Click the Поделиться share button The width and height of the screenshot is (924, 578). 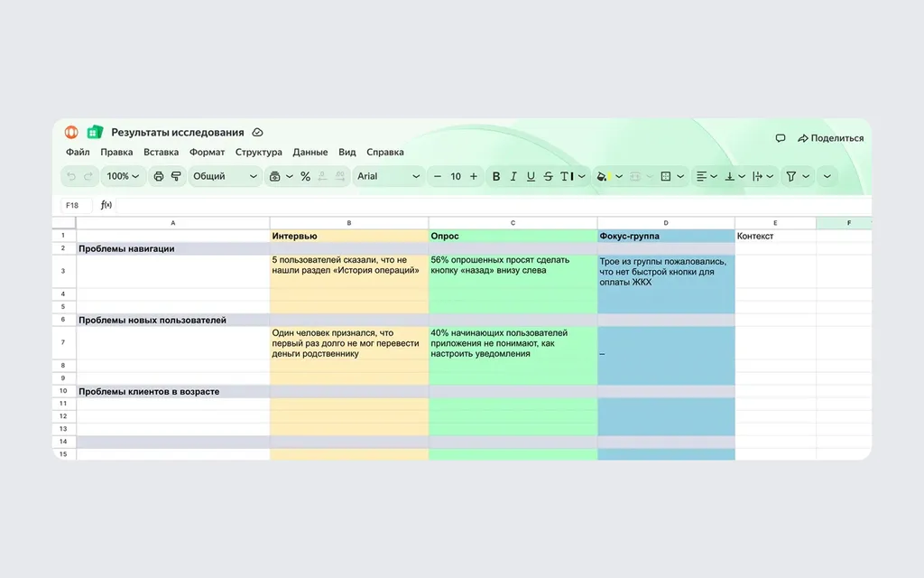tap(831, 138)
